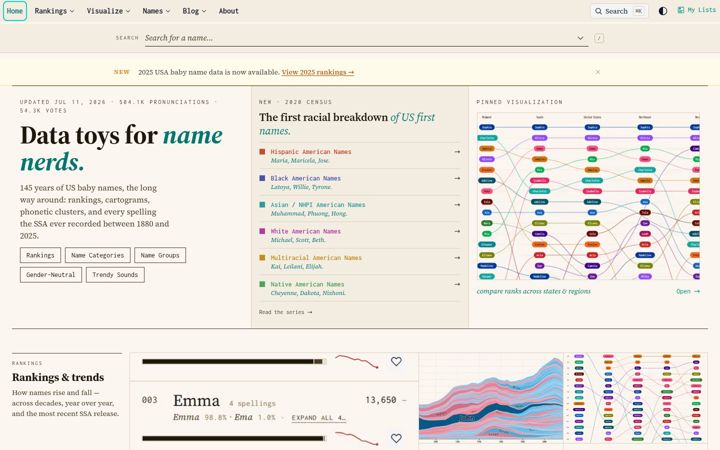Click the Search magnifier button in header
Image resolution: width=720 pixels, height=450 pixels.
click(x=619, y=11)
